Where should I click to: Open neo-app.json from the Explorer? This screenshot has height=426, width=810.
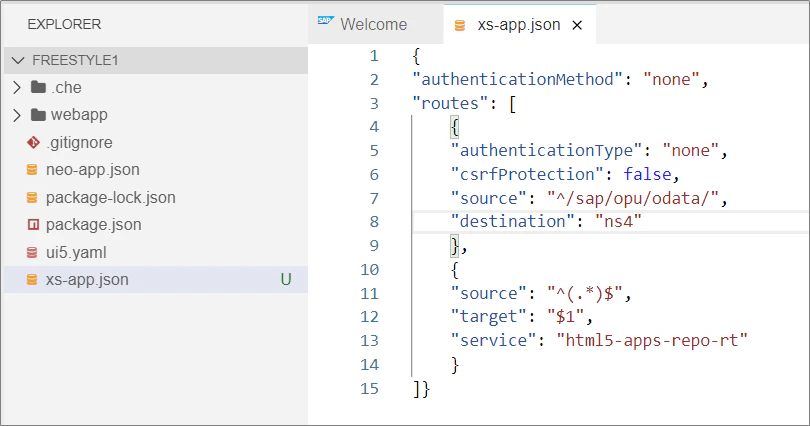click(x=92, y=169)
